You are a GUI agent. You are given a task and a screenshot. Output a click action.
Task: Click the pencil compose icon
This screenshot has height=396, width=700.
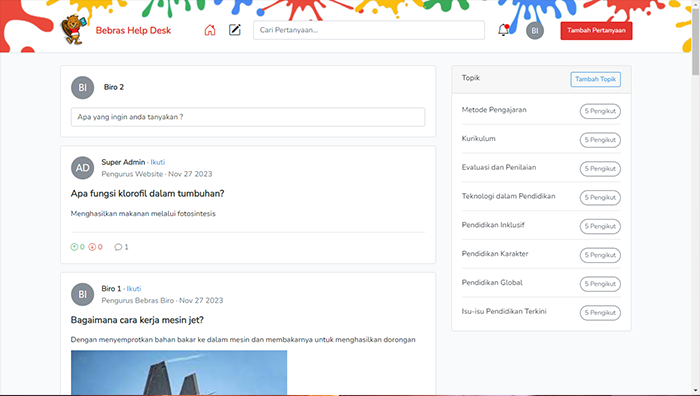[x=235, y=30]
